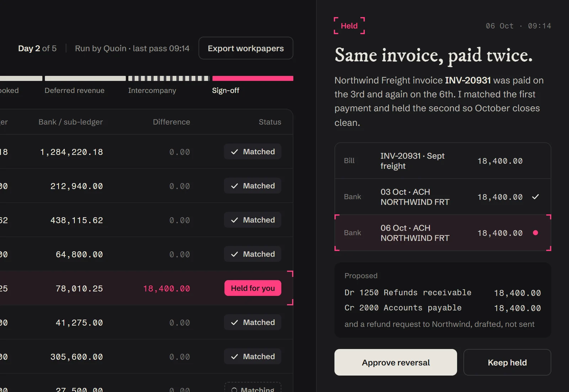This screenshot has width=569, height=392.
Task: Click the 06 Oct 09:14 timestamp
Action: (x=518, y=26)
